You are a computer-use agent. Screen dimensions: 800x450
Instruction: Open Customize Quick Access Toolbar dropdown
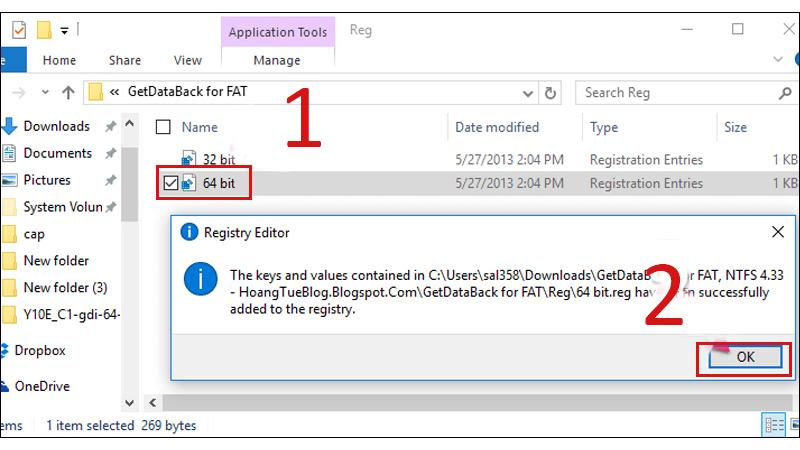(64, 31)
